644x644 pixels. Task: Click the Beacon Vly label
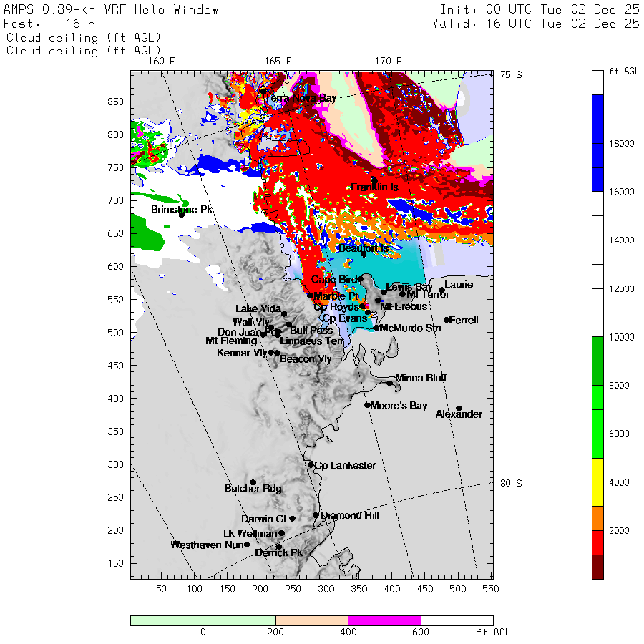306,359
